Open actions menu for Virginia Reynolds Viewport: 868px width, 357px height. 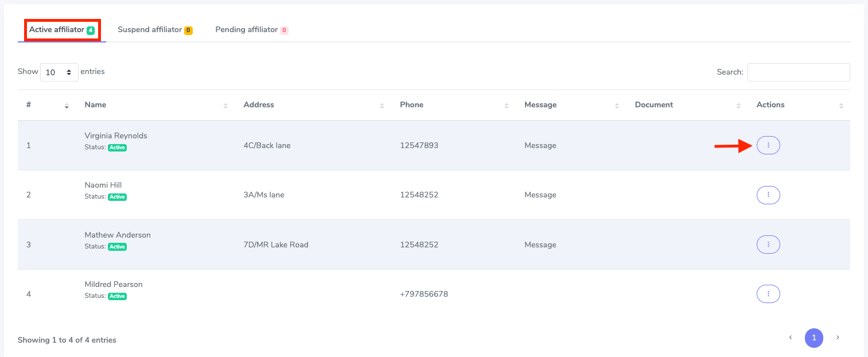(x=768, y=146)
